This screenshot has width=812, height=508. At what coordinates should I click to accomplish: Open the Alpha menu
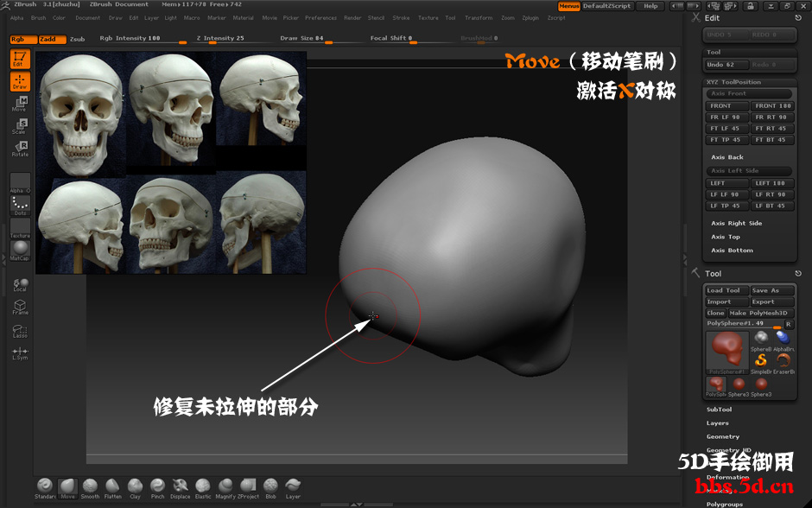tap(17, 17)
